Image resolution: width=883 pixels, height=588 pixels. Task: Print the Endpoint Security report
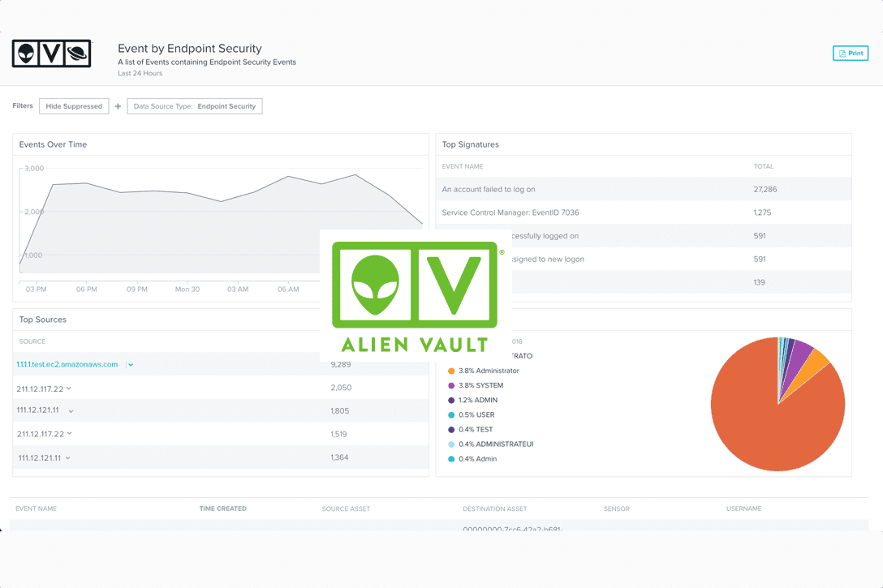click(851, 54)
